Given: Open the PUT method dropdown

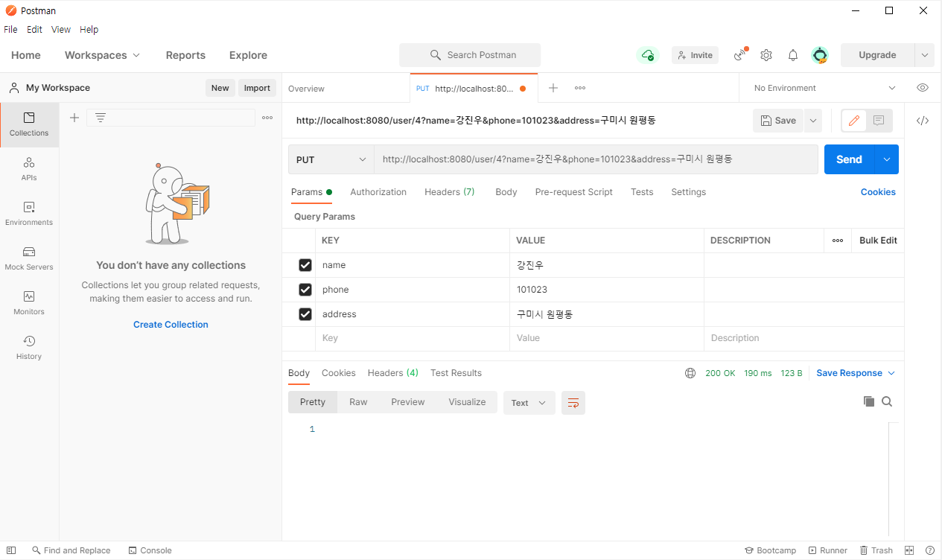Looking at the screenshot, I should click(331, 159).
